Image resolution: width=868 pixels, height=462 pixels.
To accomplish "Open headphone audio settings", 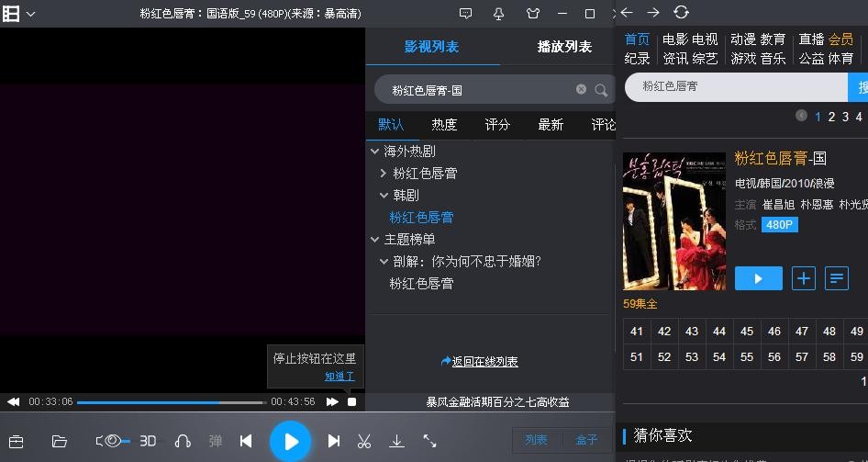I will pyautogui.click(x=183, y=441).
